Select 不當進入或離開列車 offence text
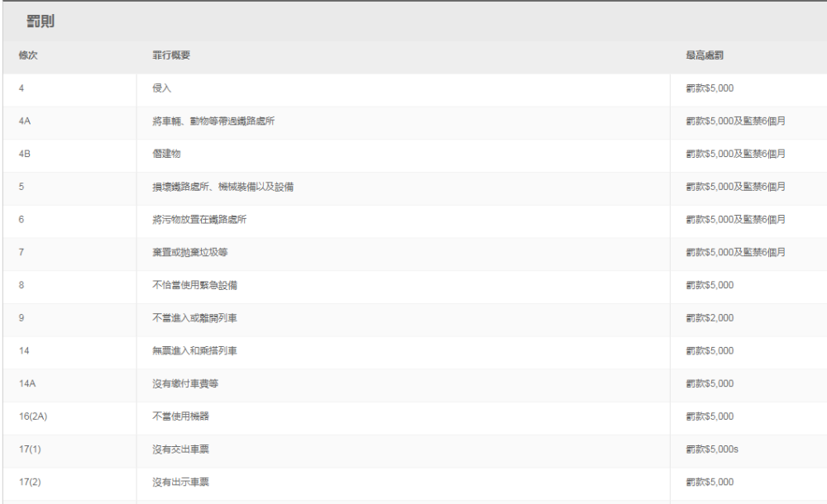The image size is (827, 504). (x=194, y=318)
